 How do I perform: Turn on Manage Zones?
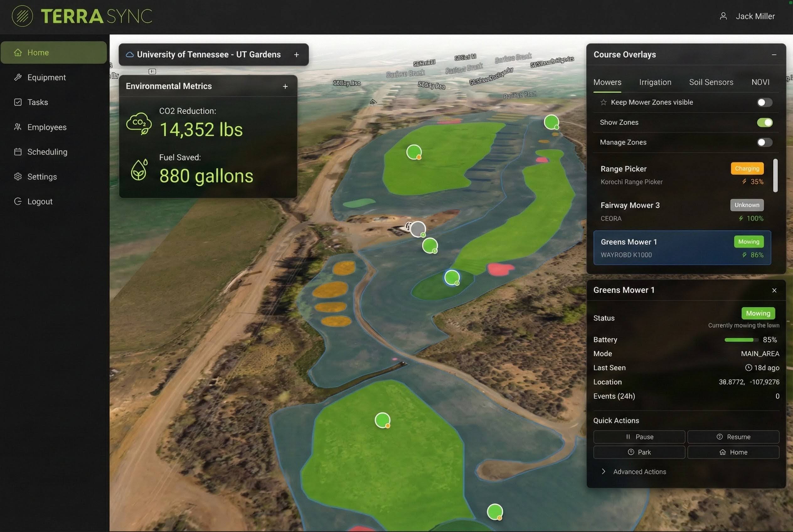pos(764,142)
